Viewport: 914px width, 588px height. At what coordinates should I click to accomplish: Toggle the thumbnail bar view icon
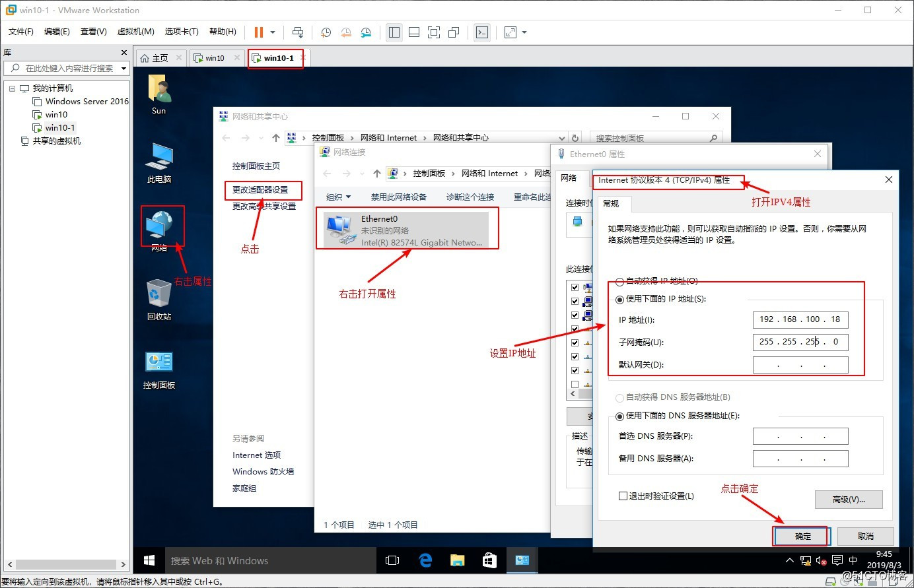point(414,32)
